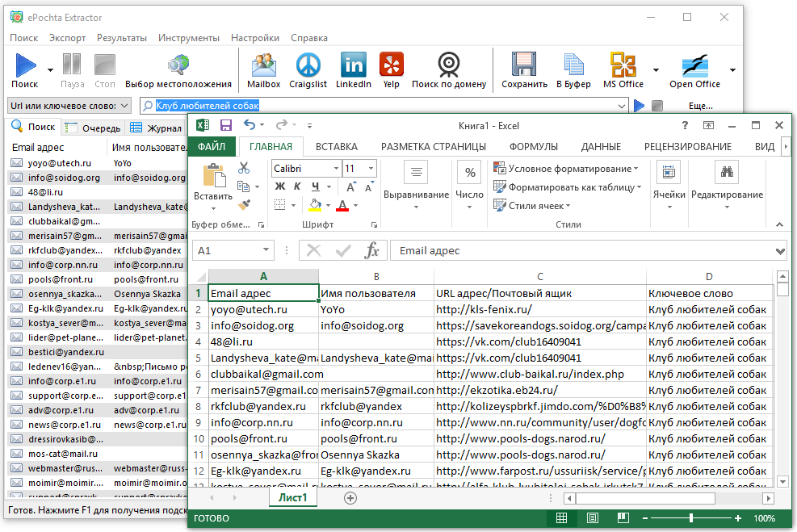Screen dimensions: 797x532
Task: Click the Пауза toolbar icon
Action: pyautogui.click(x=72, y=65)
